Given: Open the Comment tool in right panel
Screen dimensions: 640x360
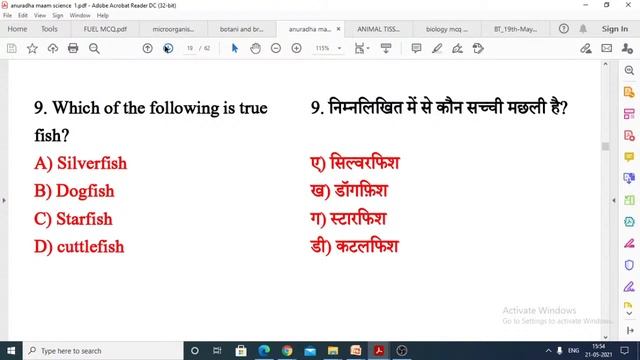Looking at the screenshot, I should (629, 157).
